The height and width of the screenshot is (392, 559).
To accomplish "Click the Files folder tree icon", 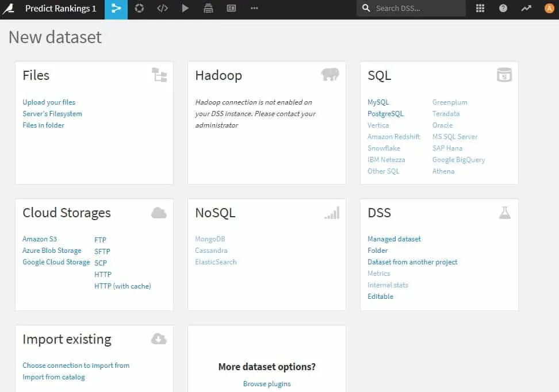I will coord(159,75).
